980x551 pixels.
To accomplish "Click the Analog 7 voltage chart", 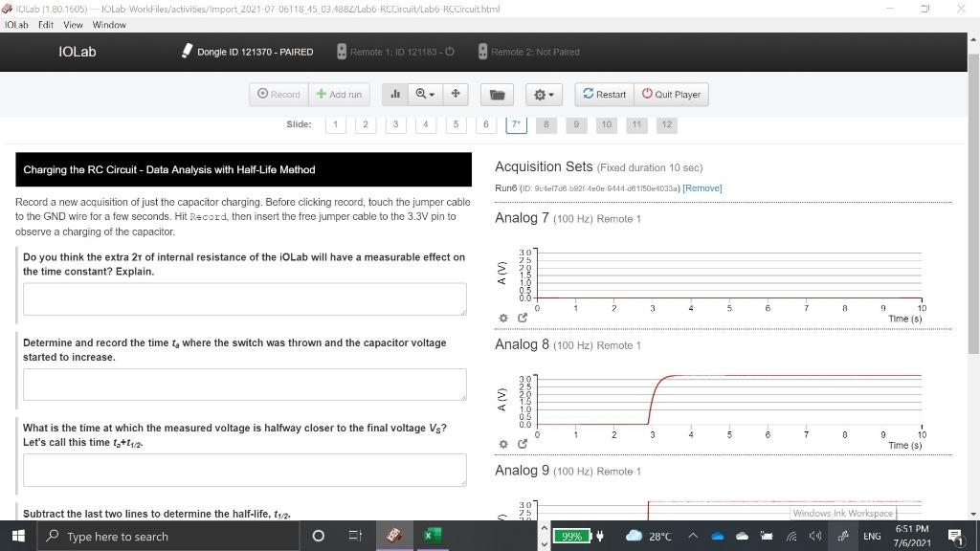I will point(728,275).
